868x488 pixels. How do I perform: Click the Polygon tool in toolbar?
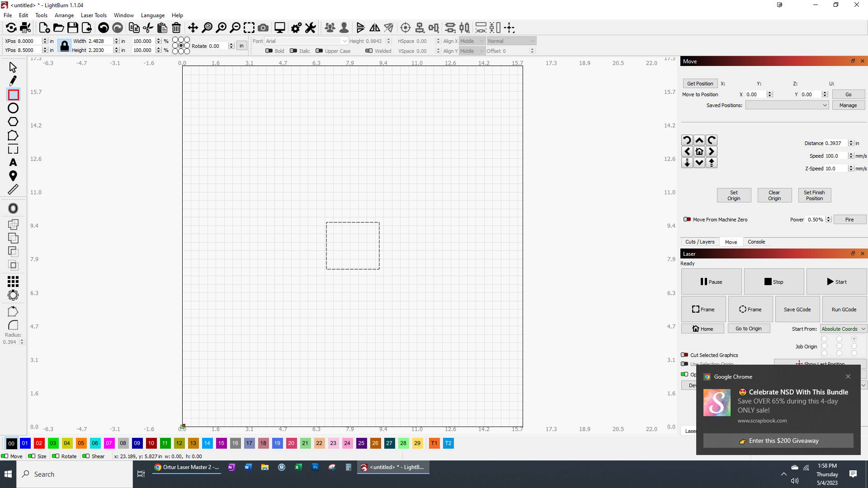coord(13,122)
